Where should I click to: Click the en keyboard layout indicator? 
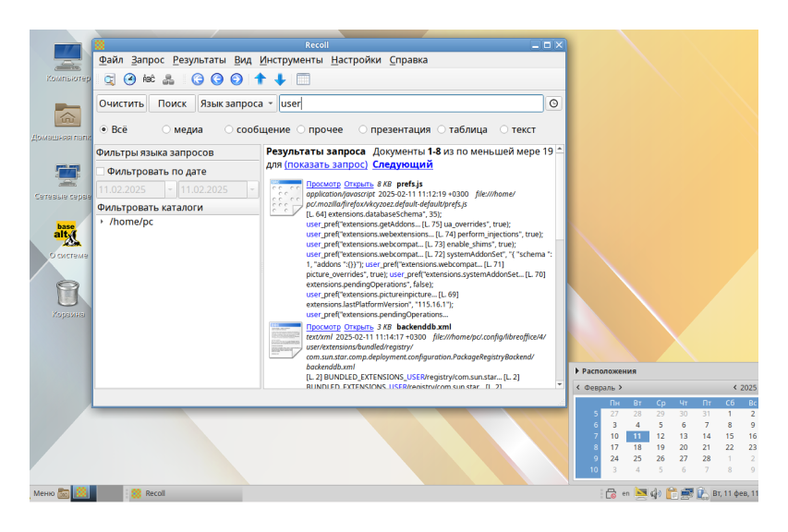(625, 494)
